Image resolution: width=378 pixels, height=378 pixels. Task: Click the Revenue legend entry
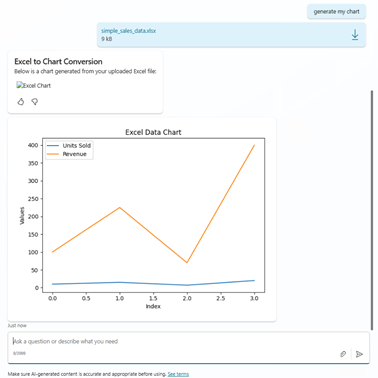[67, 154]
